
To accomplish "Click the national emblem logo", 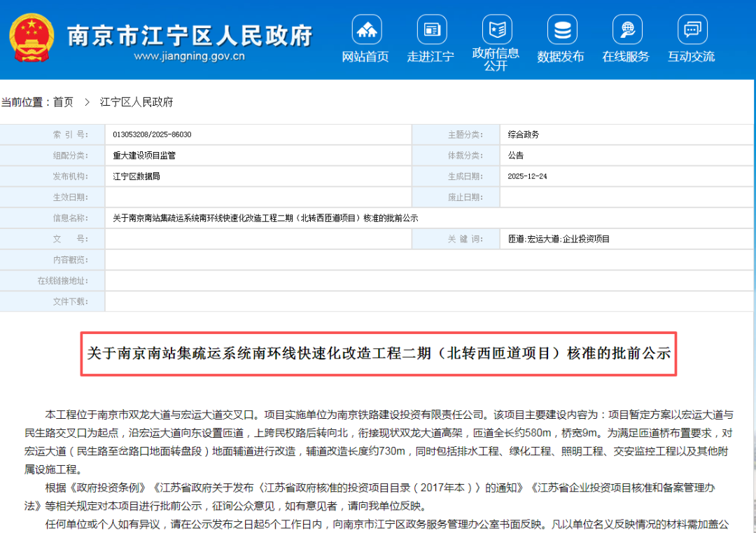I will pyautogui.click(x=31, y=38).
